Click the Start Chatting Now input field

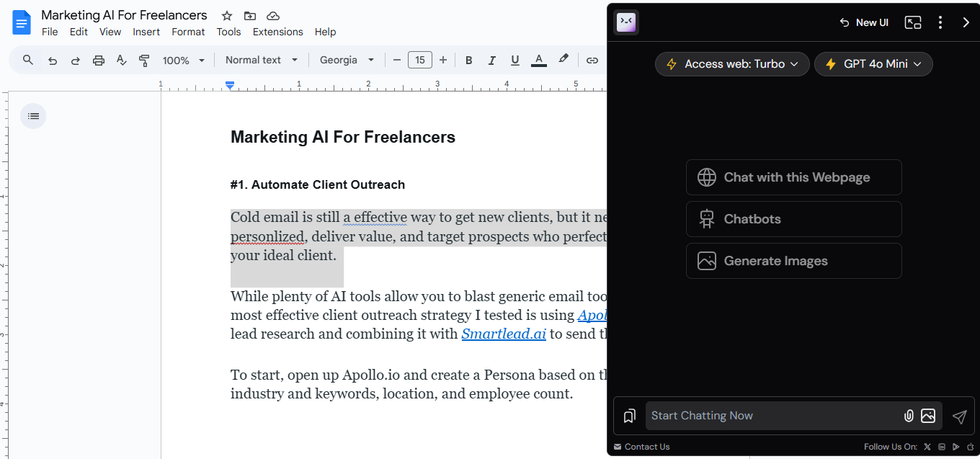[771, 416]
